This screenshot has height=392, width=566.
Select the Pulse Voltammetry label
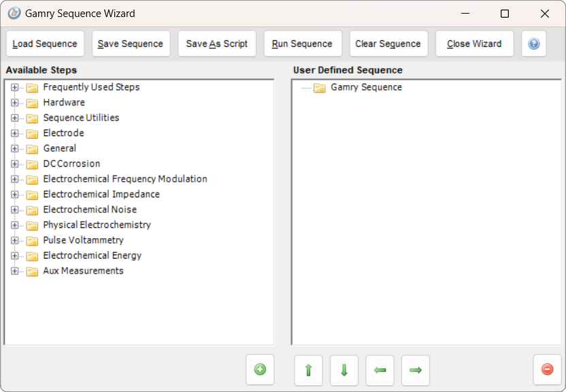point(84,240)
